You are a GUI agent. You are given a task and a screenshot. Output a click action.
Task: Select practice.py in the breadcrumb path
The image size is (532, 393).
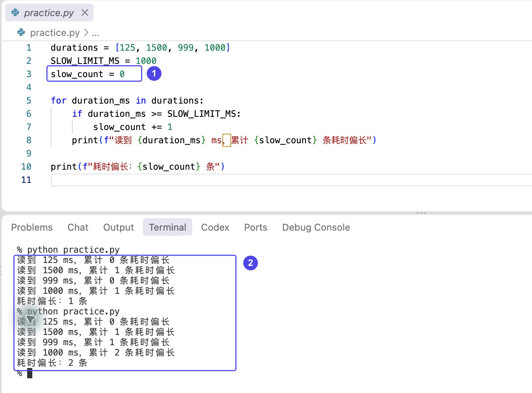coord(55,33)
